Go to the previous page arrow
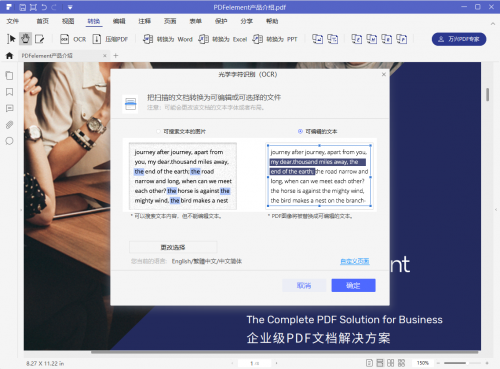Screen dimensions: 500x369 pos(232,363)
